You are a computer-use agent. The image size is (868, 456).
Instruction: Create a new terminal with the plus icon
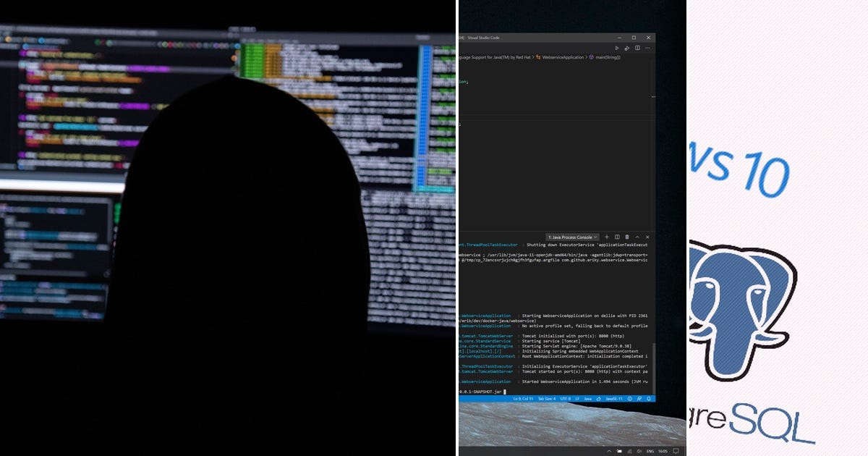[607, 237]
